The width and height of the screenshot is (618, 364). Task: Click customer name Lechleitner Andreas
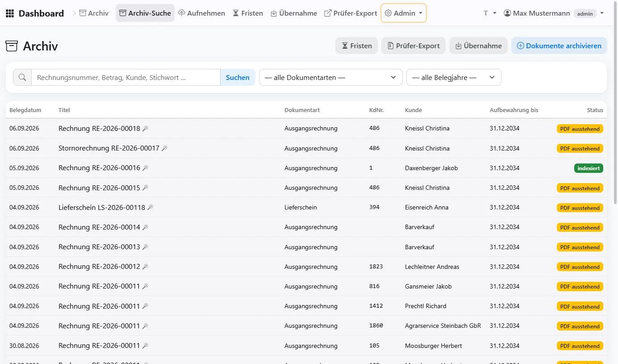tap(432, 267)
